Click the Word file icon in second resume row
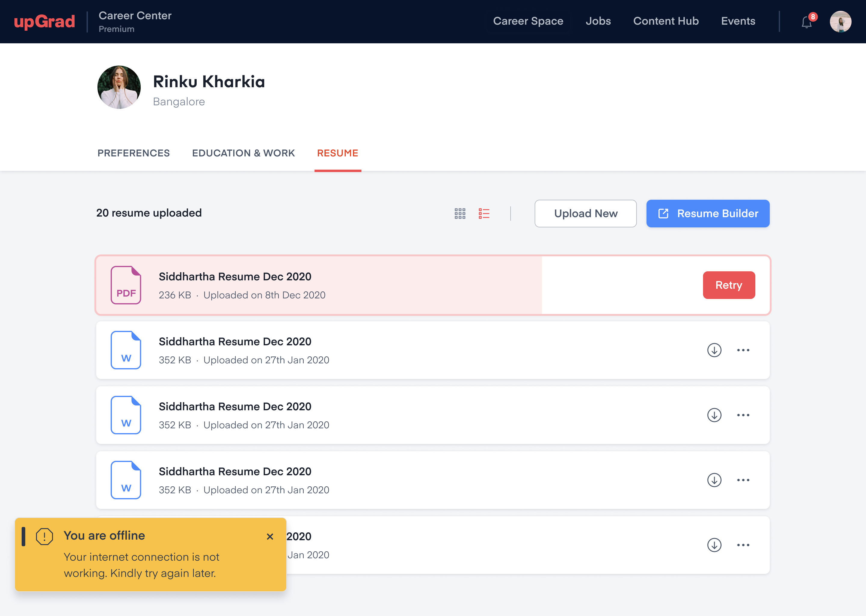Viewport: 866px width, 616px height. coord(126,350)
